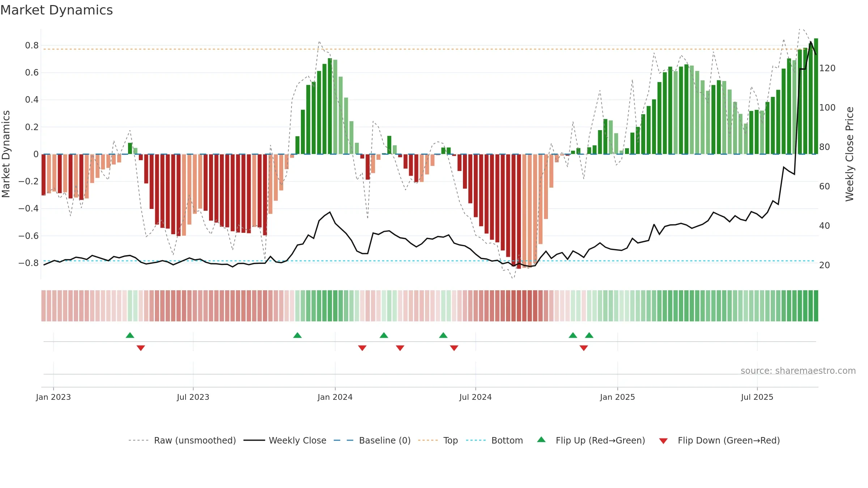Select the green flip-up triangle in March 2024
Viewport: 868px width, 488px height.
click(x=384, y=335)
